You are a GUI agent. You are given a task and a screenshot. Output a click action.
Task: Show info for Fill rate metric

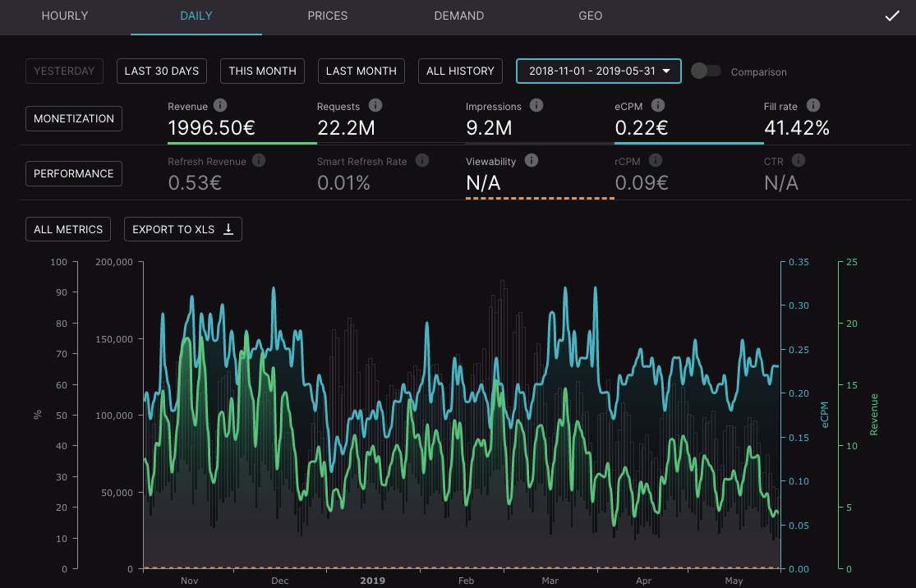813,106
